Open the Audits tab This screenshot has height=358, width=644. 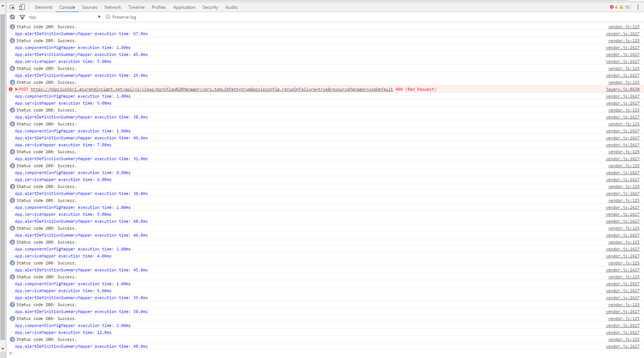231,7
